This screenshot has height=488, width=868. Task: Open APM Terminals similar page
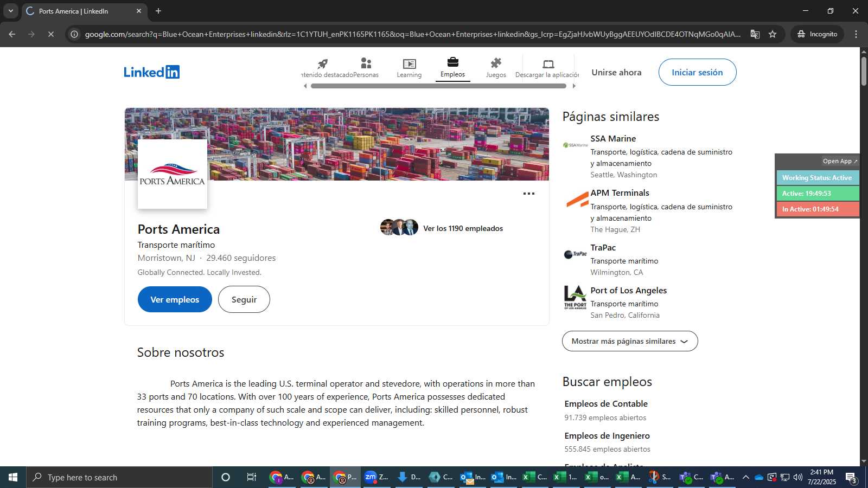click(x=620, y=193)
